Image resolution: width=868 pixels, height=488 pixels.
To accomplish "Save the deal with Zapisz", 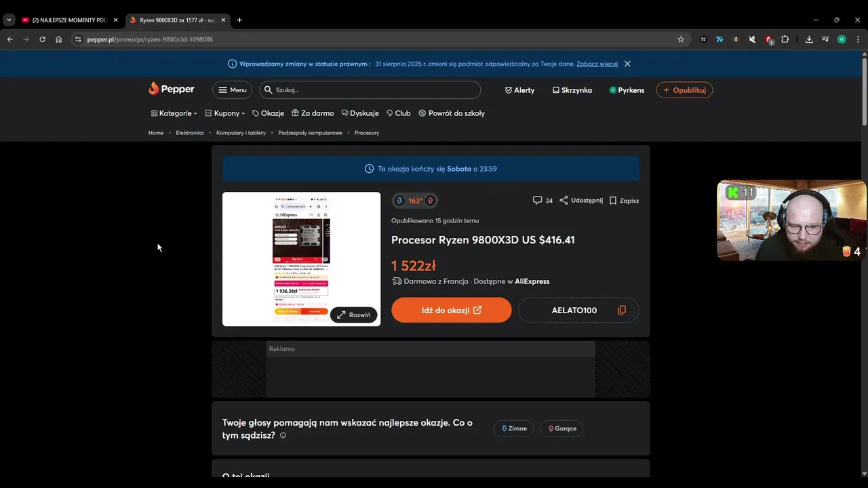I will pos(624,201).
